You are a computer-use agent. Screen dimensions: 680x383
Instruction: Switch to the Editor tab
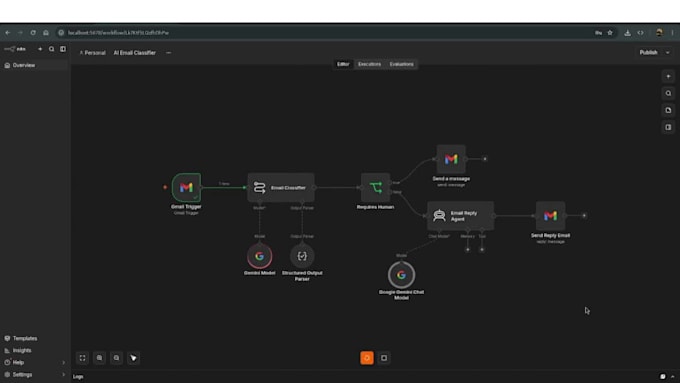pos(343,64)
